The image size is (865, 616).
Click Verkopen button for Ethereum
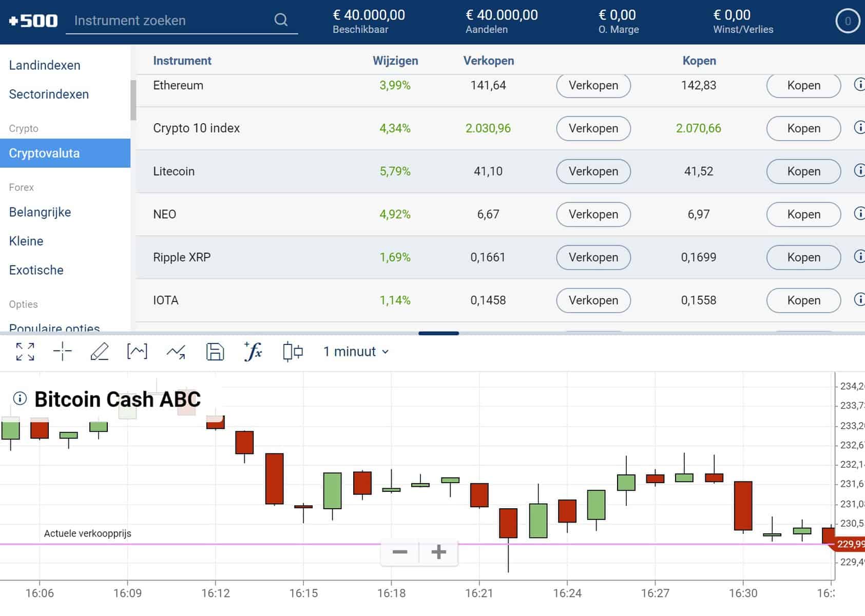tap(593, 86)
